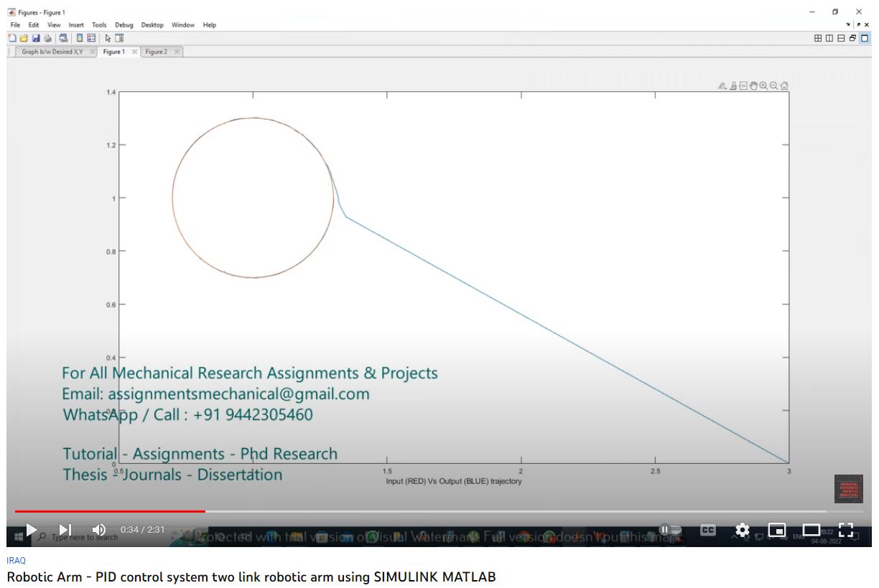This screenshot has width=879, height=588.
Task: Open the Tools menu
Action: (99, 24)
